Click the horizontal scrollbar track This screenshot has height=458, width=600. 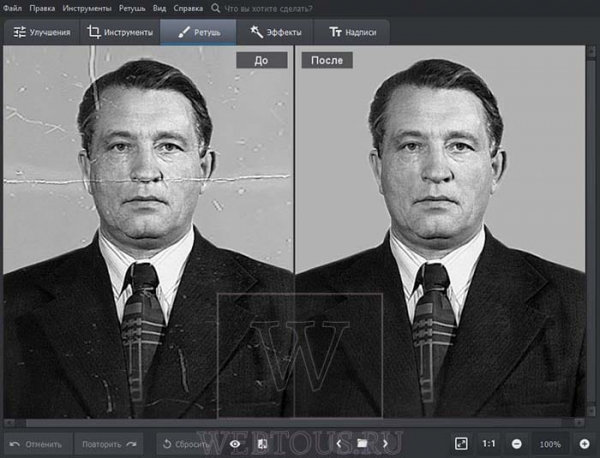[294, 423]
